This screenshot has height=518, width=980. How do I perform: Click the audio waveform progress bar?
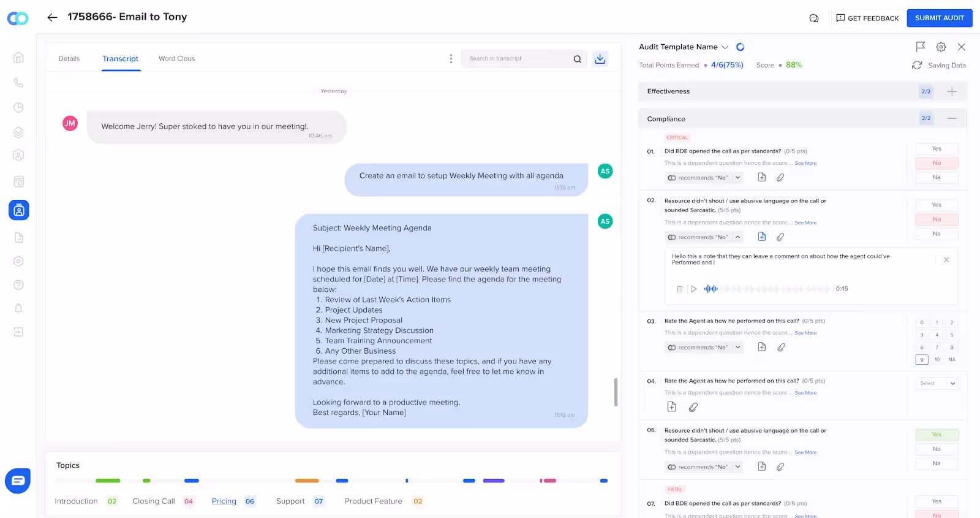(x=767, y=289)
